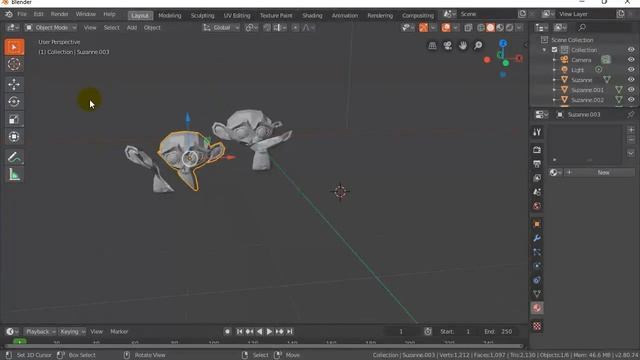640x360 pixels.
Task: Toggle perspective/orthographic grid view icon
Action: [x=432, y=45]
